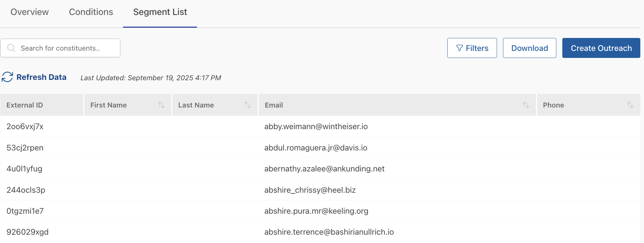This screenshot has width=644, height=243.
Task: Select external ID 2oo6vxj7x
Action: (x=25, y=126)
